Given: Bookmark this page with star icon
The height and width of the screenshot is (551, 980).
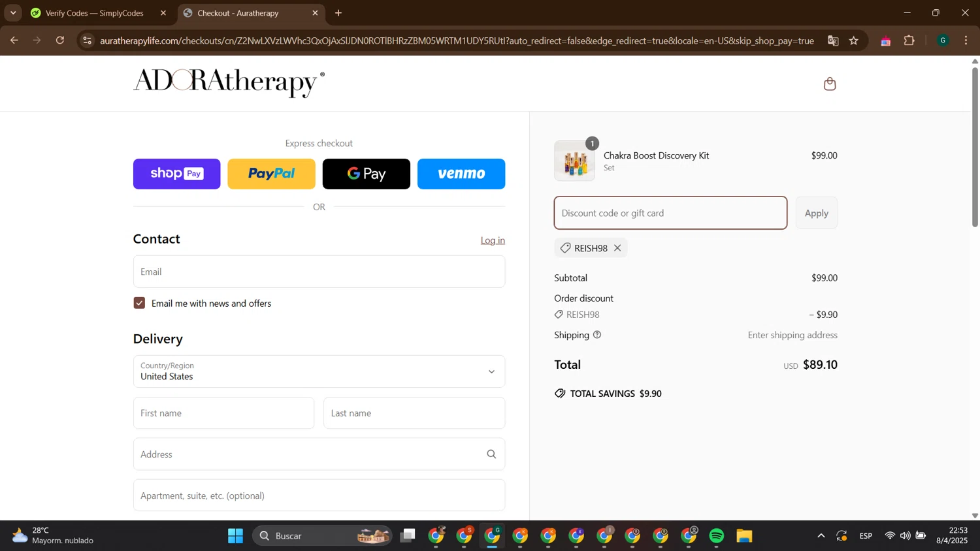Looking at the screenshot, I should point(854,40).
